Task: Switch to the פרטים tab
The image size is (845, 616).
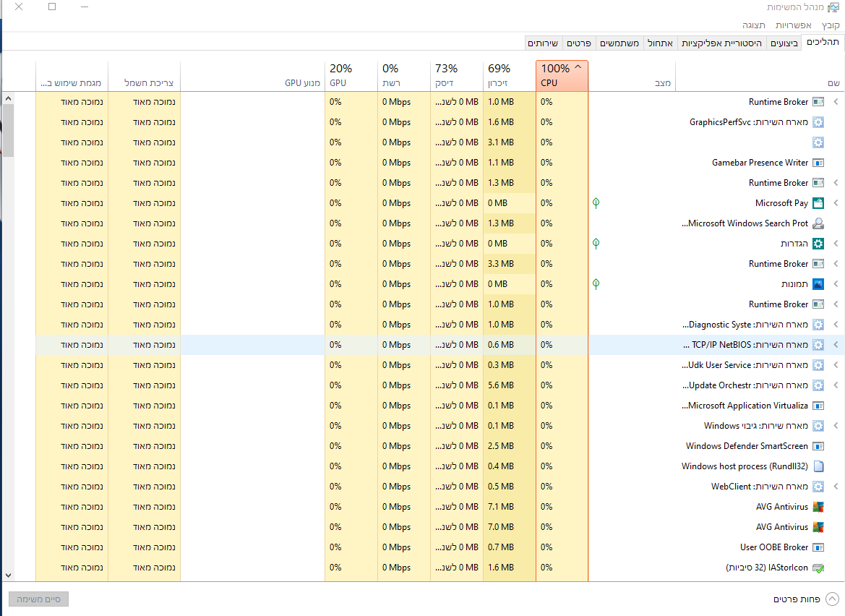Action: tap(579, 43)
